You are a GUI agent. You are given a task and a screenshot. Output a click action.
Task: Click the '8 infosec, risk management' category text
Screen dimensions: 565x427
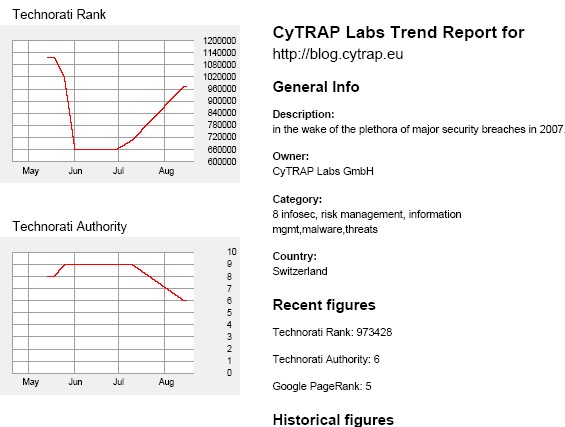[367, 214]
